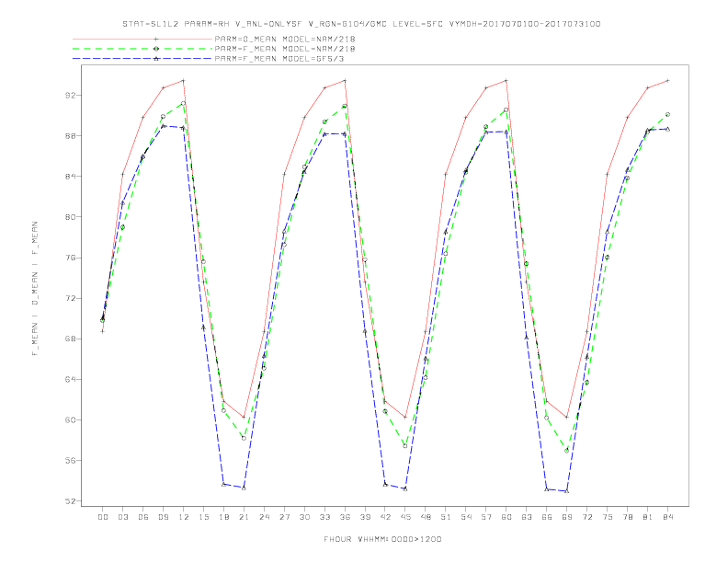
Task: Click x-axis forecast hour label 36
Action: [345, 517]
